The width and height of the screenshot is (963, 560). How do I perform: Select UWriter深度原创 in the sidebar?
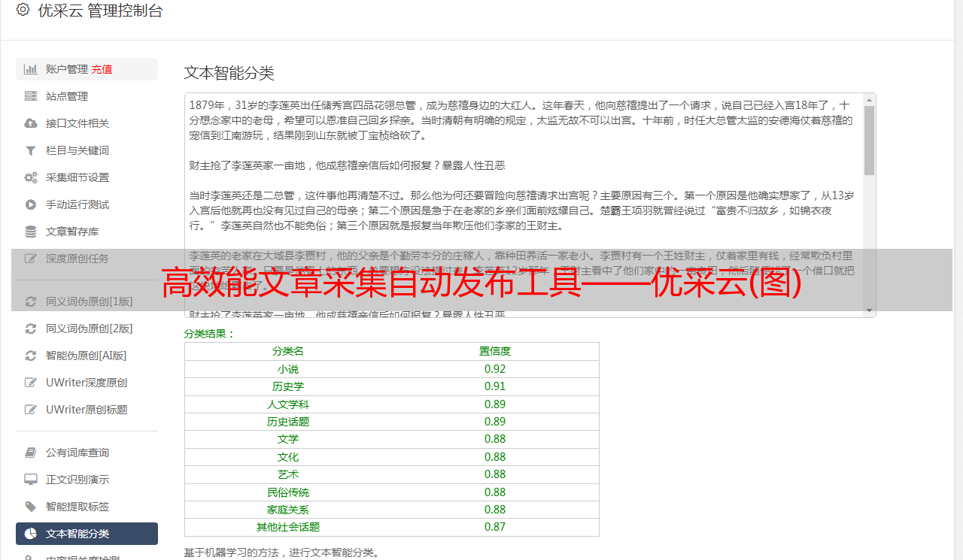pyautogui.click(x=87, y=383)
